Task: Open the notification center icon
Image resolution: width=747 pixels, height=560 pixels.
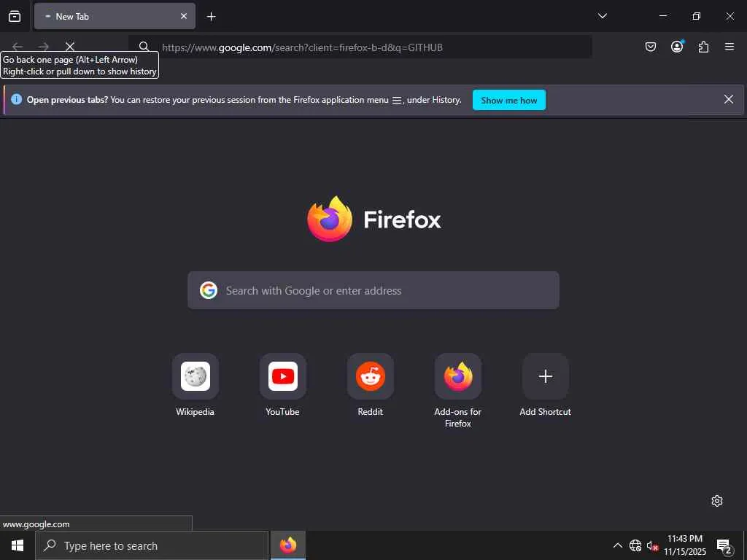Action: [724, 546]
